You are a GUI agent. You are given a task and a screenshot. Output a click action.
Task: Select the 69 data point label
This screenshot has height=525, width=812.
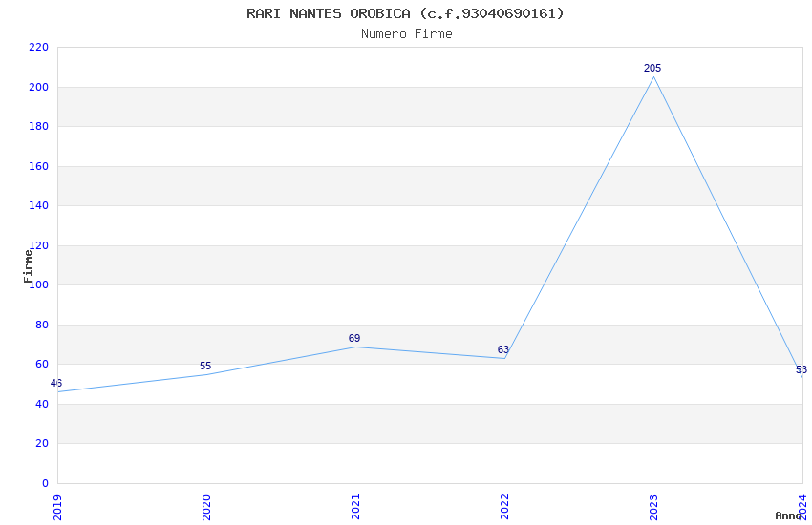click(x=354, y=338)
